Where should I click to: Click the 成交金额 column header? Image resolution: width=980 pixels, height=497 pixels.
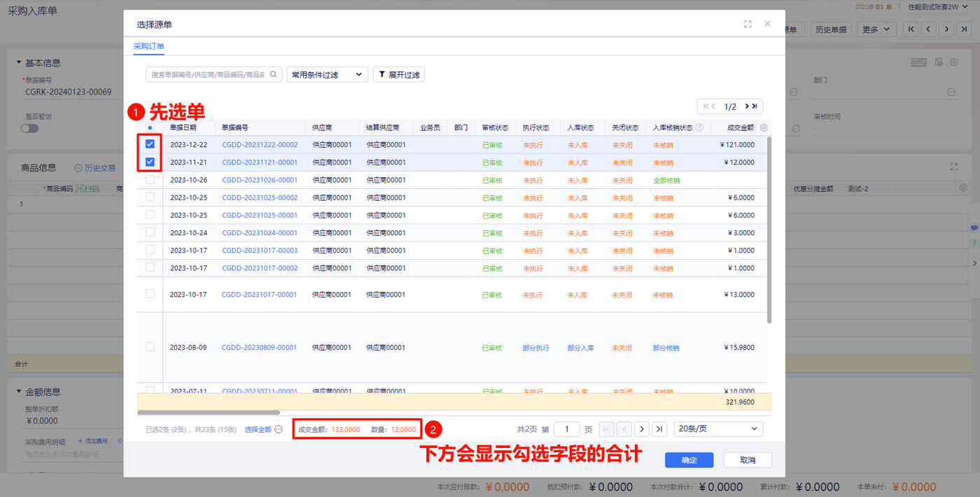pos(741,128)
